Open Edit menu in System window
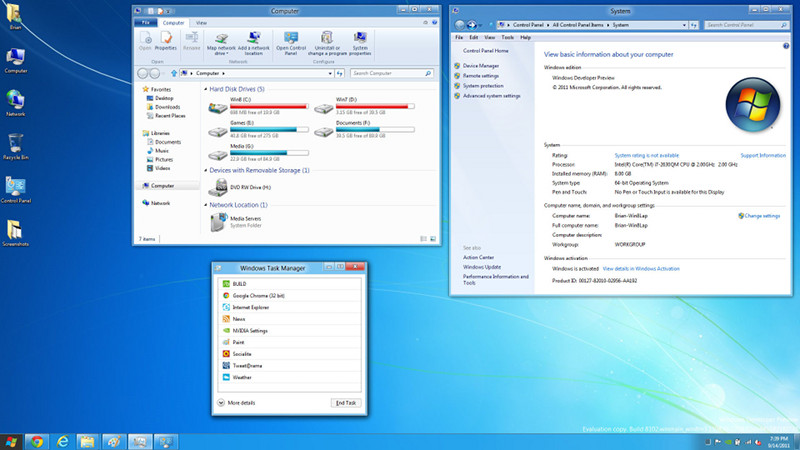800x450 pixels. [473, 37]
